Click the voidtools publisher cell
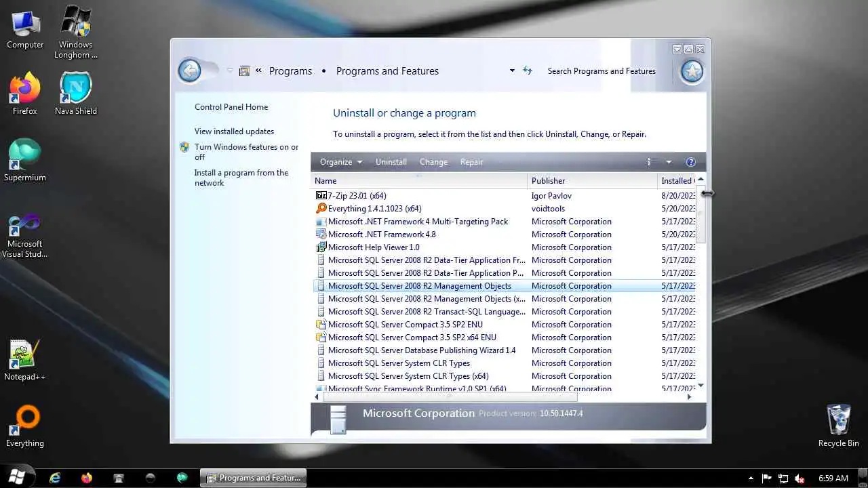868x488 pixels. [x=548, y=209]
